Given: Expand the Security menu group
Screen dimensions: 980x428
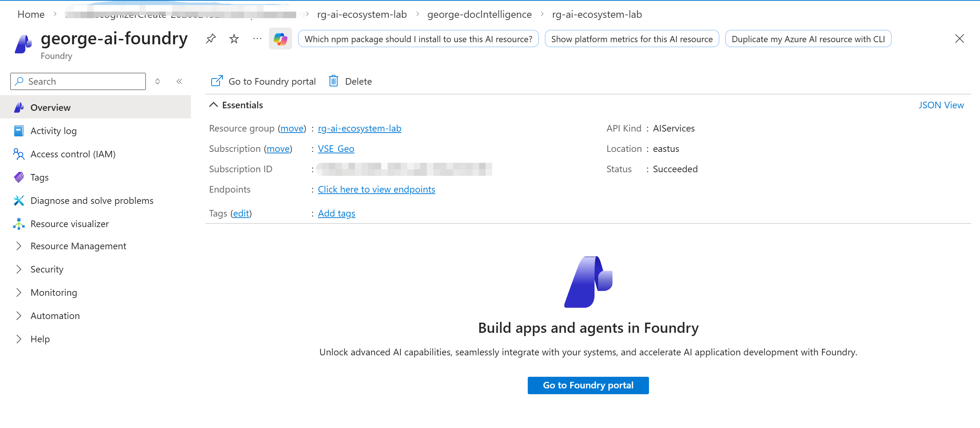Looking at the screenshot, I should click(19, 269).
